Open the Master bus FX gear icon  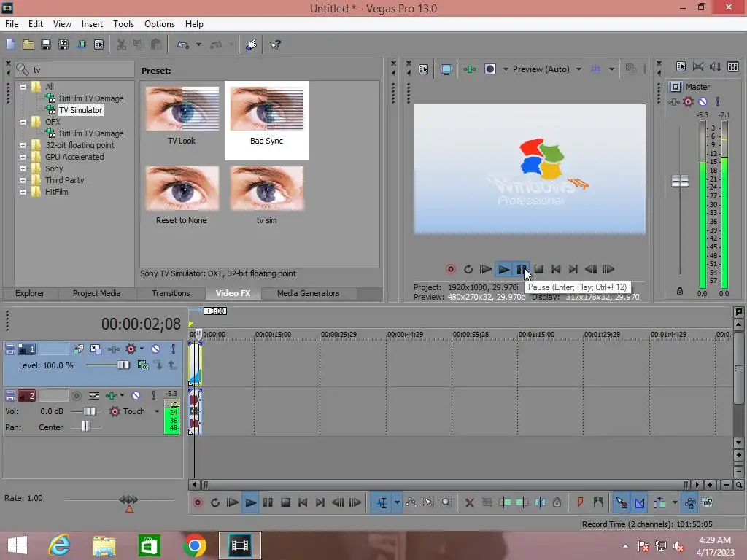(x=688, y=102)
